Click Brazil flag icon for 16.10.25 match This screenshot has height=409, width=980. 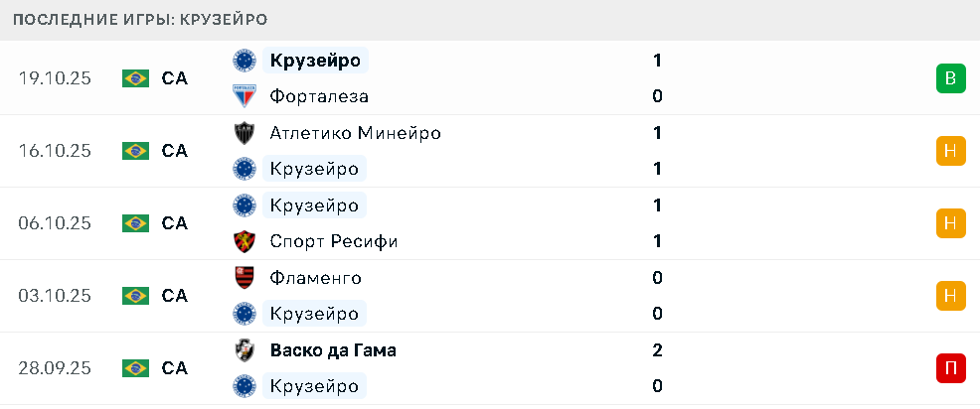point(135,151)
